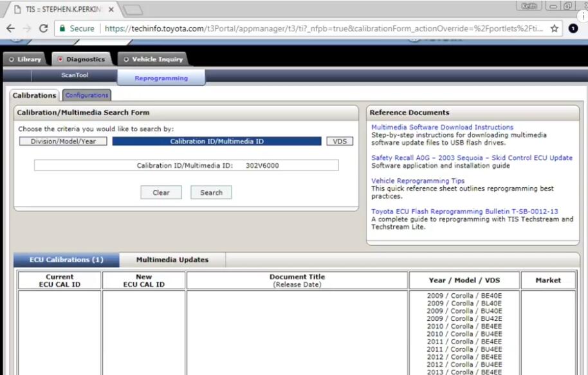
Task: Click the Year / Model / VDS header
Action: pyautogui.click(x=464, y=280)
